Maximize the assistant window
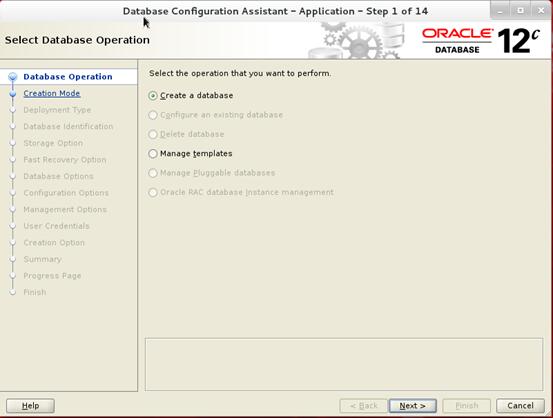Screen dimensions: 553x418 pos(520,11)
